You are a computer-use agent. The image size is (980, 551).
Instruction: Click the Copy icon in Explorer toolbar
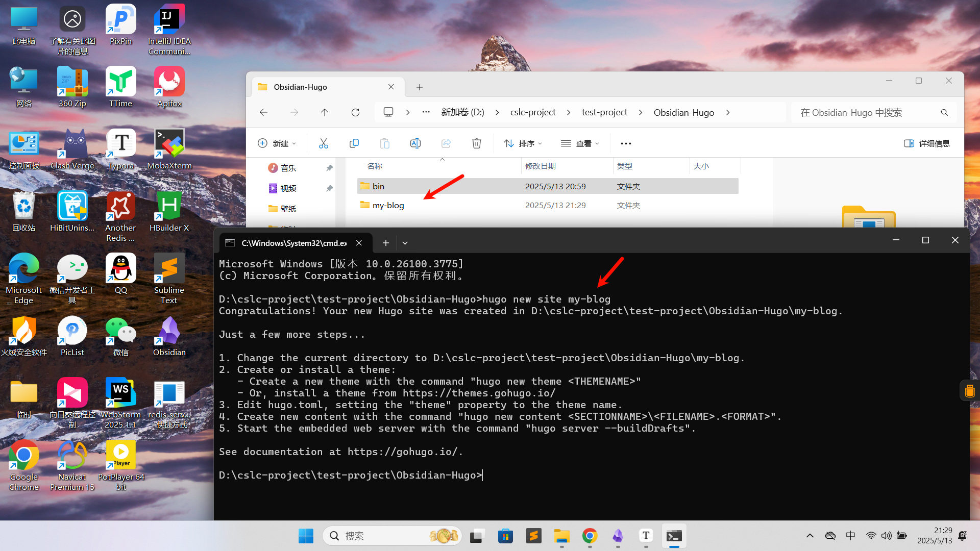coord(354,143)
